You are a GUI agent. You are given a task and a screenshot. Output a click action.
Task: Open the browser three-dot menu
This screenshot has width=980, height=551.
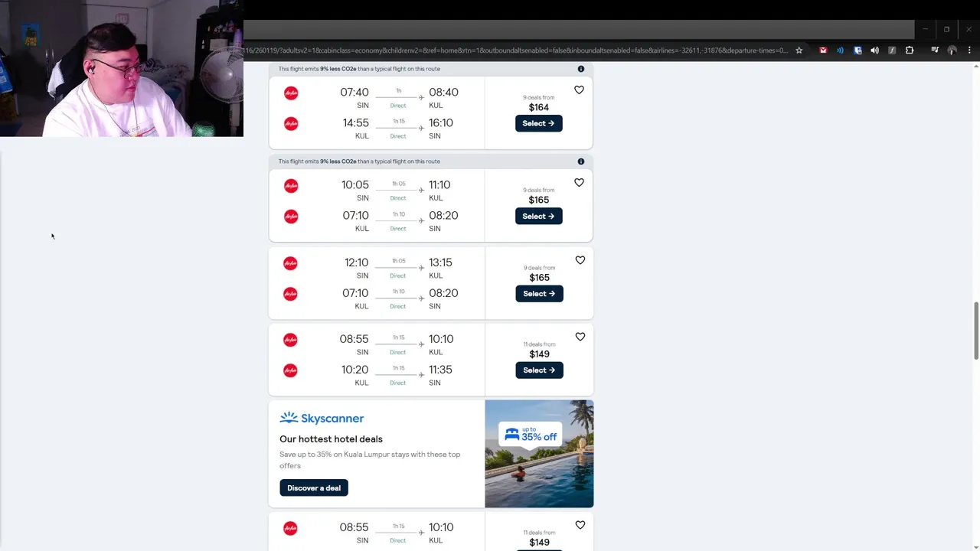(969, 51)
